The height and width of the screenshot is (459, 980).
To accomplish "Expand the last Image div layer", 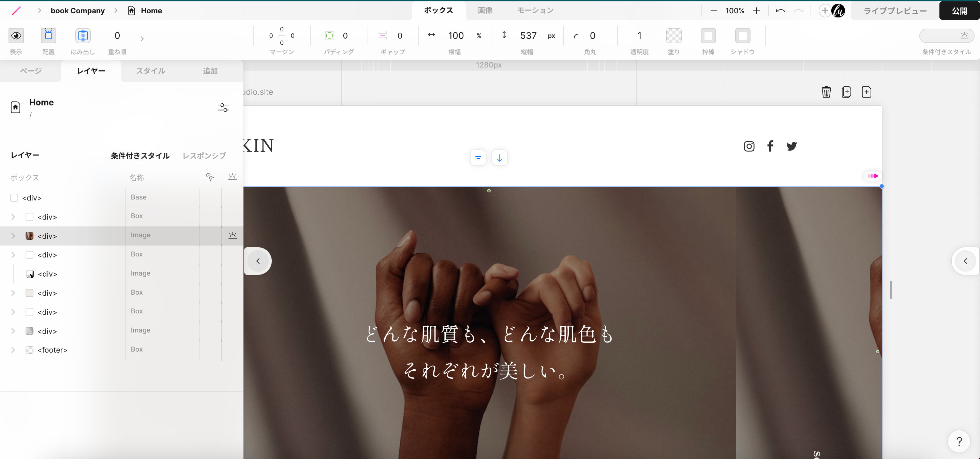I will click(x=13, y=331).
